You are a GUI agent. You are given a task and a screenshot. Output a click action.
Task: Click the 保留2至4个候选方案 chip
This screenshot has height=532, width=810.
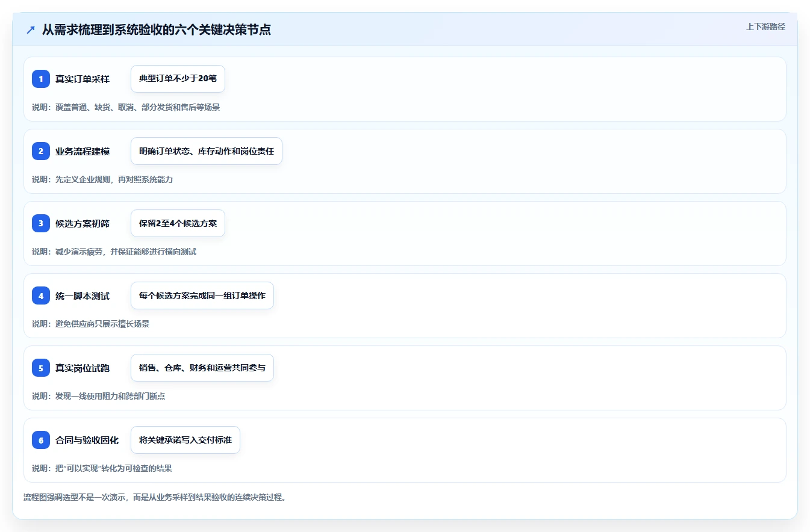click(x=178, y=223)
